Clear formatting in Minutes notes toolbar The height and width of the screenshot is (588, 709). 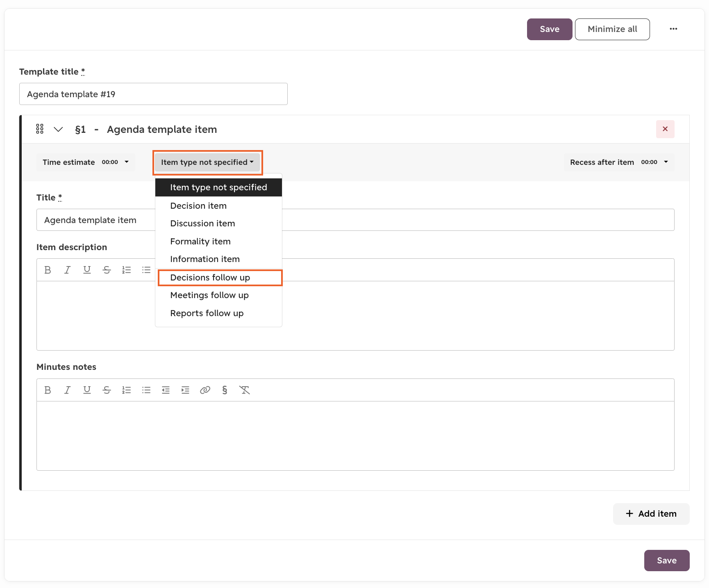click(x=244, y=390)
